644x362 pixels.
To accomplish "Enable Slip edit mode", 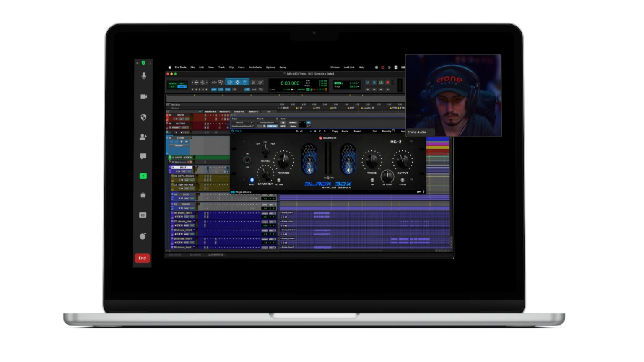I will (x=172, y=87).
